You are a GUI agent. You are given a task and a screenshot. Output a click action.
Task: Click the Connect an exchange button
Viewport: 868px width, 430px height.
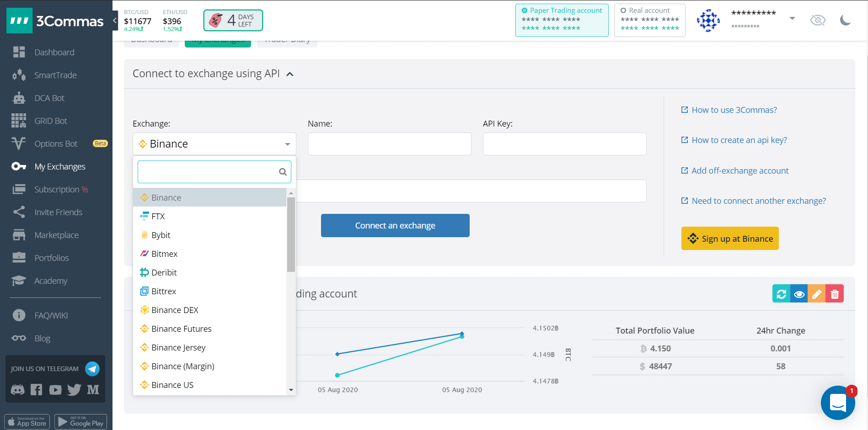click(x=395, y=226)
